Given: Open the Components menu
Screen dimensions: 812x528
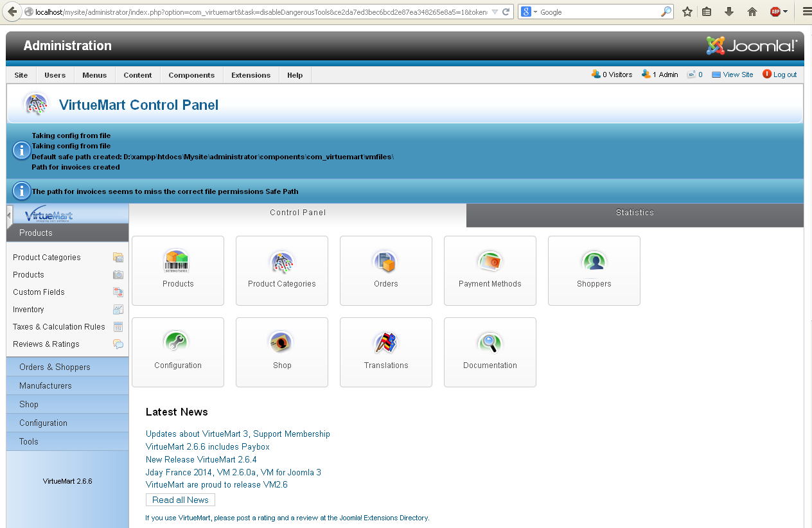Looking at the screenshot, I should click(191, 75).
